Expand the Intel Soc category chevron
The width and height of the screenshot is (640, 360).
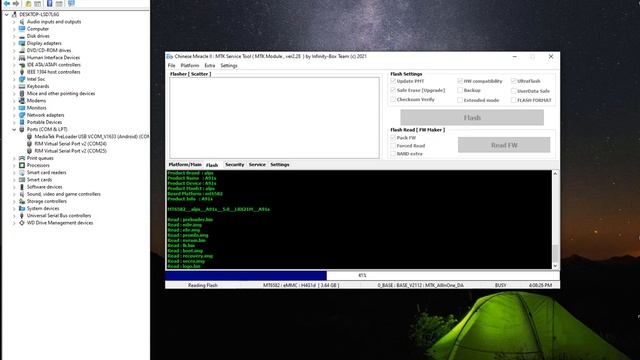point(14,79)
